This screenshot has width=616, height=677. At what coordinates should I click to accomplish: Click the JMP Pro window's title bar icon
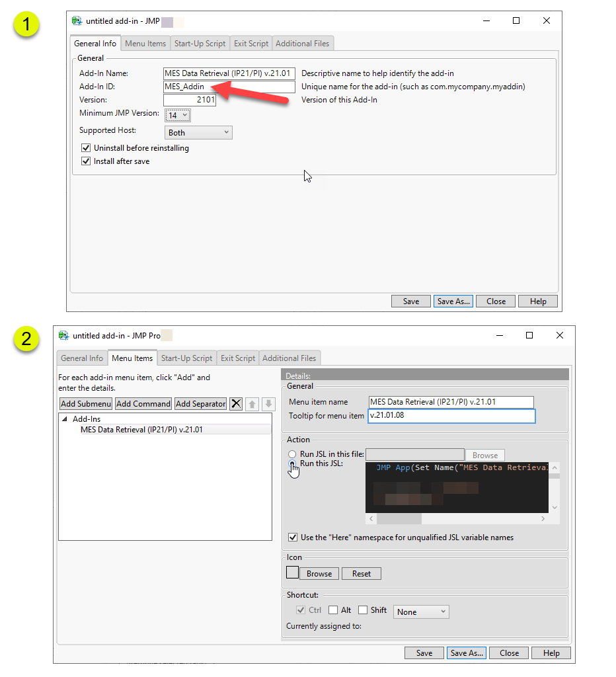pos(63,335)
